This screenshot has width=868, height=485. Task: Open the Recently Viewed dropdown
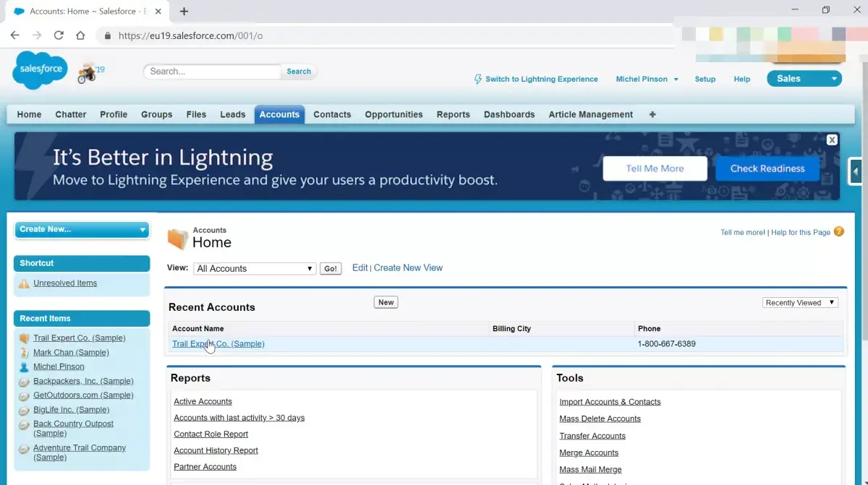[x=800, y=303]
